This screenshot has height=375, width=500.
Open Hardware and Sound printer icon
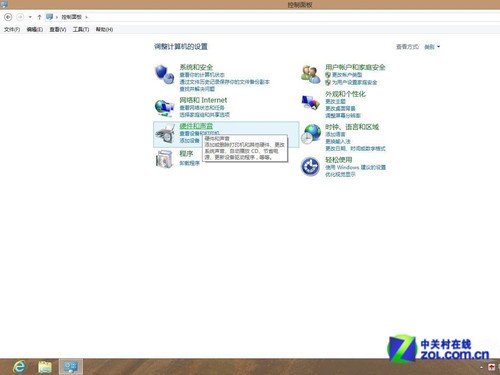[165, 134]
